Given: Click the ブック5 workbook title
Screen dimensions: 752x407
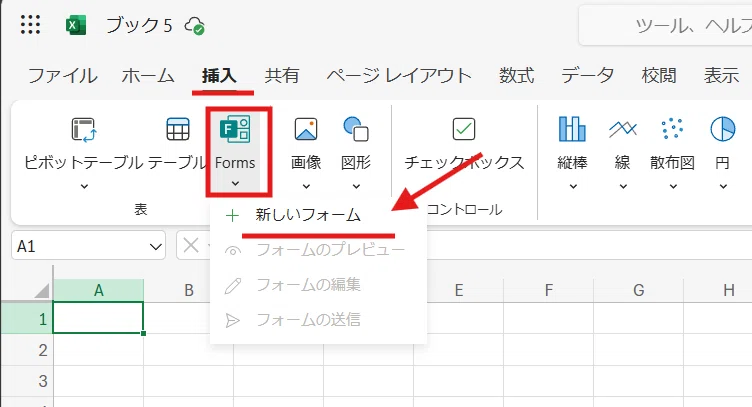Looking at the screenshot, I should pyautogui.click(x=139, y=25).
